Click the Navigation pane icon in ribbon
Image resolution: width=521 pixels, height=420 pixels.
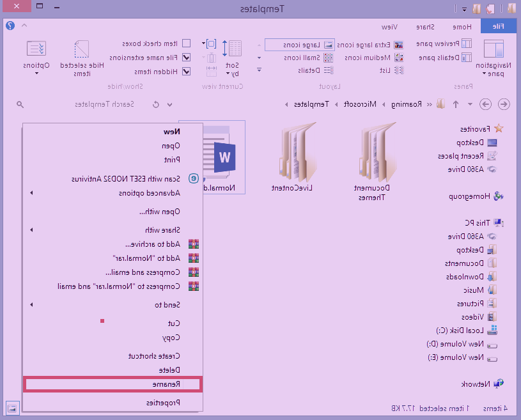pyautogui.click(x=494, y=50)
